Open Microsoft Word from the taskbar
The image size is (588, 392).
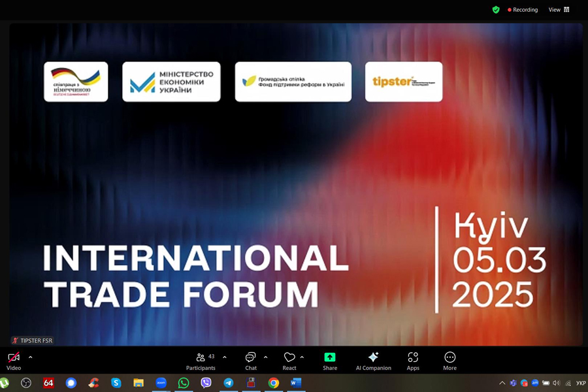pos(296,383)
